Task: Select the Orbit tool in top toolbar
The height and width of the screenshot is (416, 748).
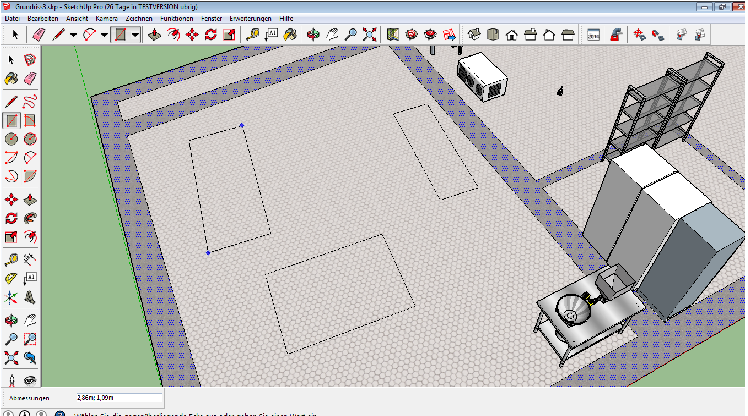Action: (x=311, y=35)
